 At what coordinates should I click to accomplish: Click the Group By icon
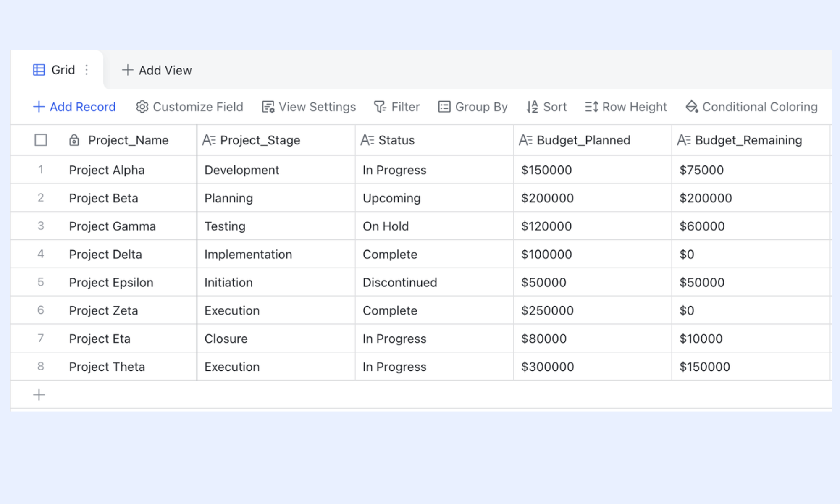444,107
